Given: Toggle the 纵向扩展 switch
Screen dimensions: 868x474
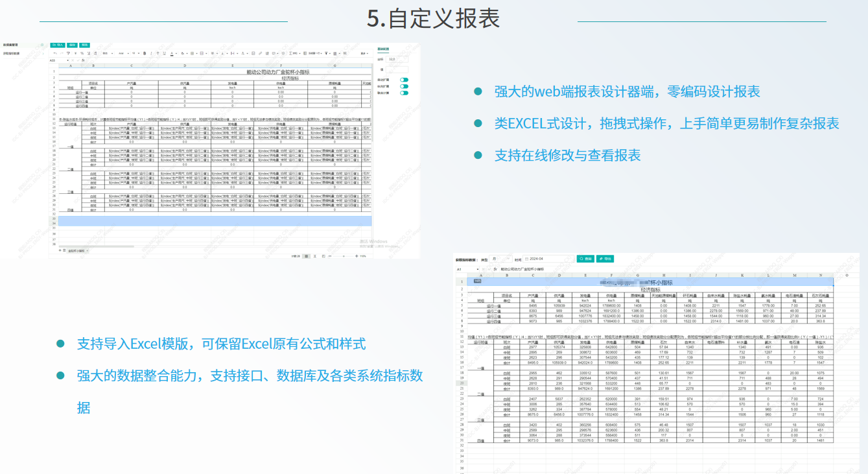Looking at the screenshot, I should [404, 86].
